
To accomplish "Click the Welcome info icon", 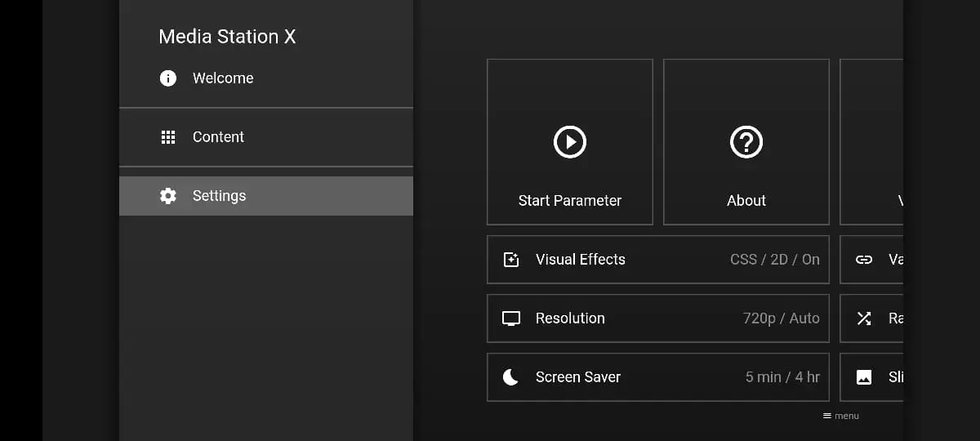I will click(168, 78).
